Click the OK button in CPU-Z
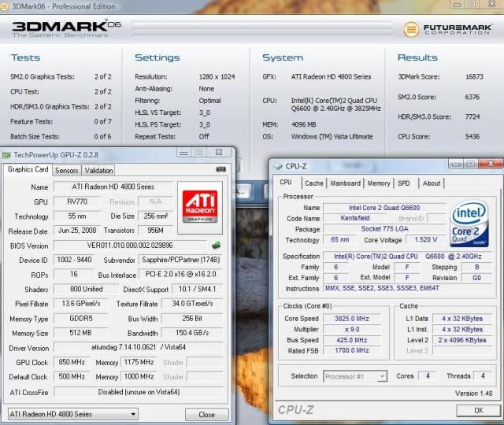The height and width of the screenshot is (425, 504). coord(479,410)
